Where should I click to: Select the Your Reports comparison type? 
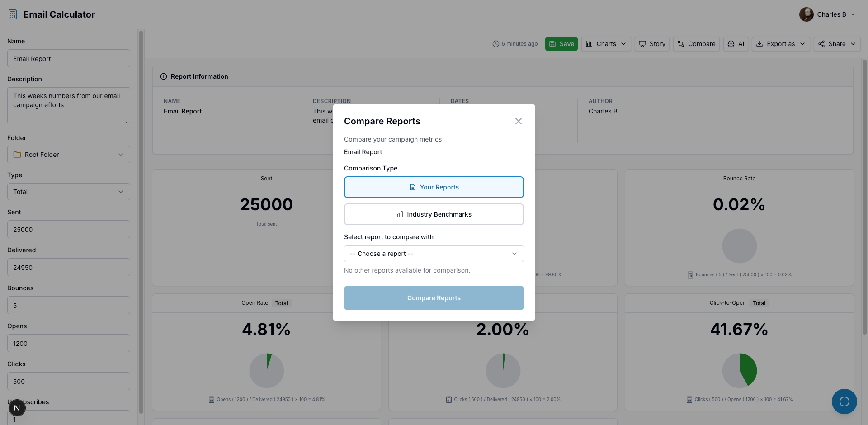[434, 187]
